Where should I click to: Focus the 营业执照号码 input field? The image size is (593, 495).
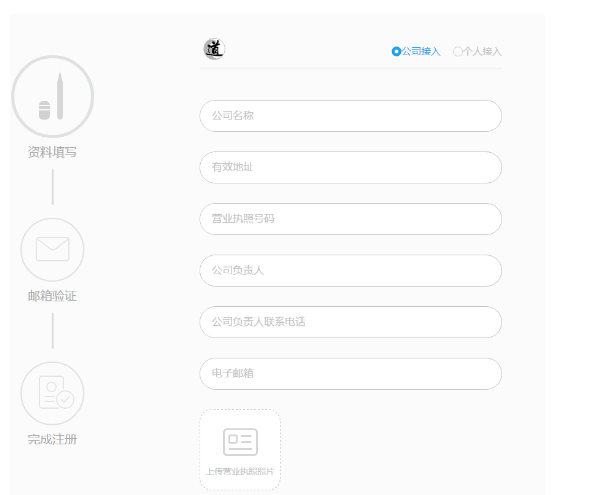click(x=351, y=219)
